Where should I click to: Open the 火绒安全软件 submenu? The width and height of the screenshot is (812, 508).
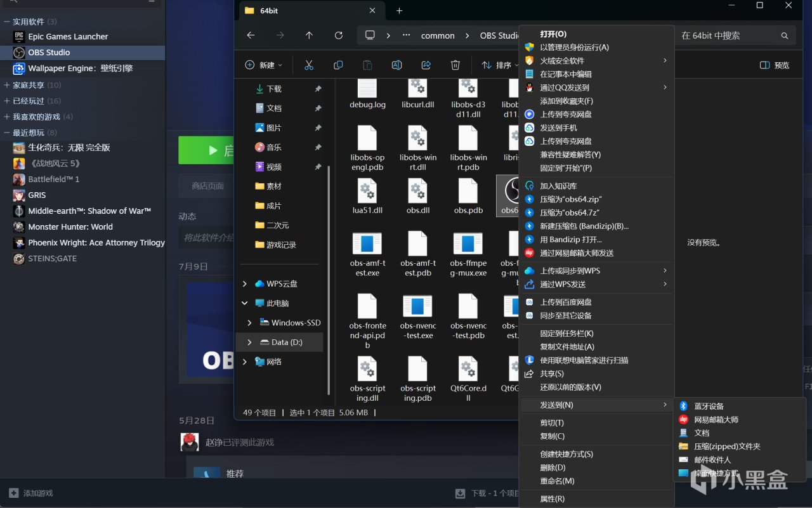(596, 61)
